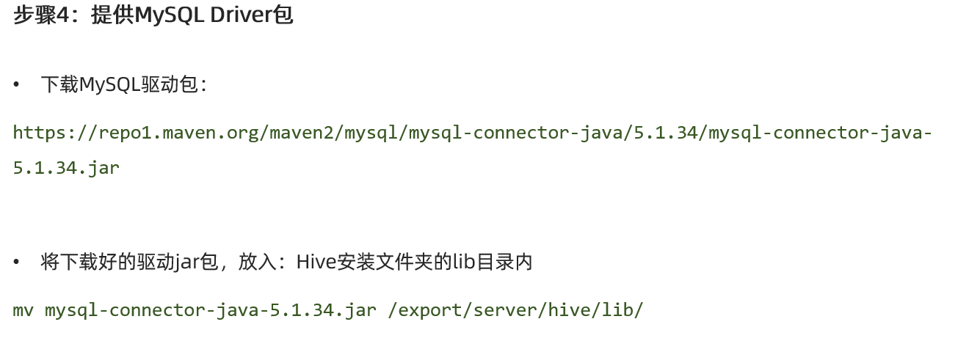Click the second bullet point marker
The width and height of the screenshot is (980, 363).
click(x=16, y=262)
